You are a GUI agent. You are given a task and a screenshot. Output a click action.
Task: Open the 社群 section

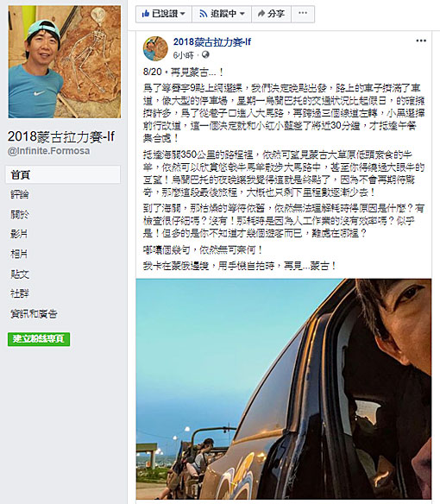pos(20,293)
